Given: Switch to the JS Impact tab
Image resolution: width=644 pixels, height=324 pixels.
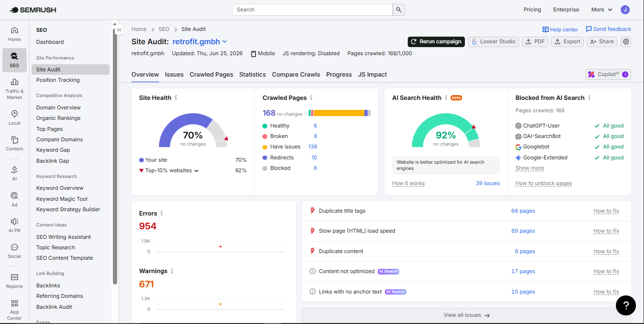Looking at the screenshot, I should pyautogui.click(x=372, y=74).
